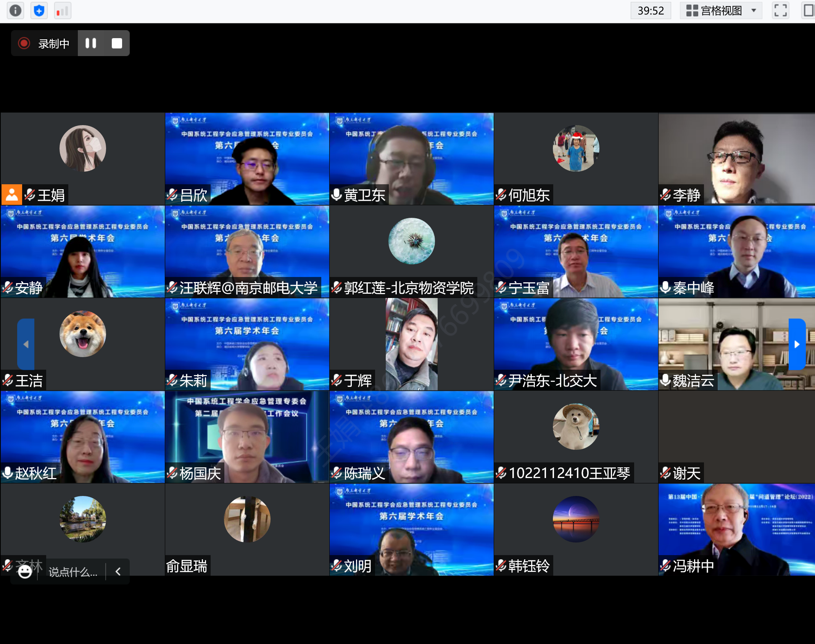
Task: Click the orange host badge beside 王娟
Action: tap(11, 195)
